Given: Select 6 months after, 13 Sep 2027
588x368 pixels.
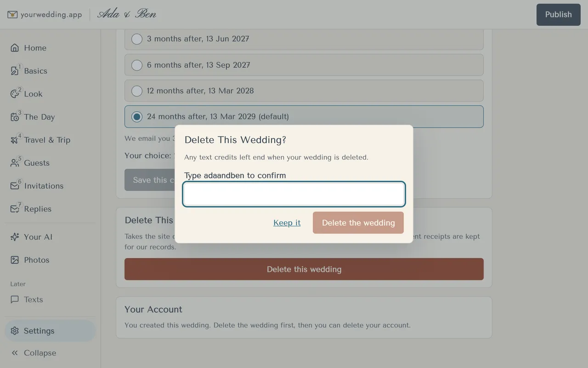Looking at the screenshot, I should tap(304, 65).
